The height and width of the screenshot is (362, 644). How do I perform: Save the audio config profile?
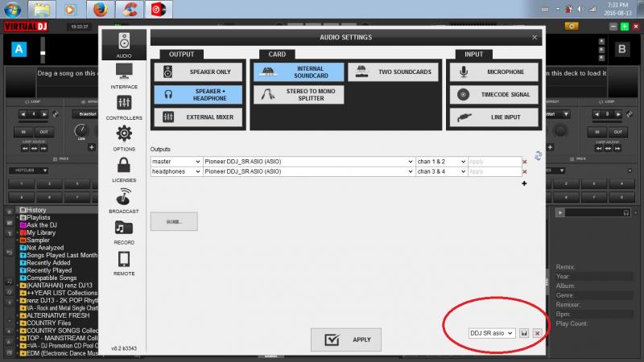tap(524, 333)
